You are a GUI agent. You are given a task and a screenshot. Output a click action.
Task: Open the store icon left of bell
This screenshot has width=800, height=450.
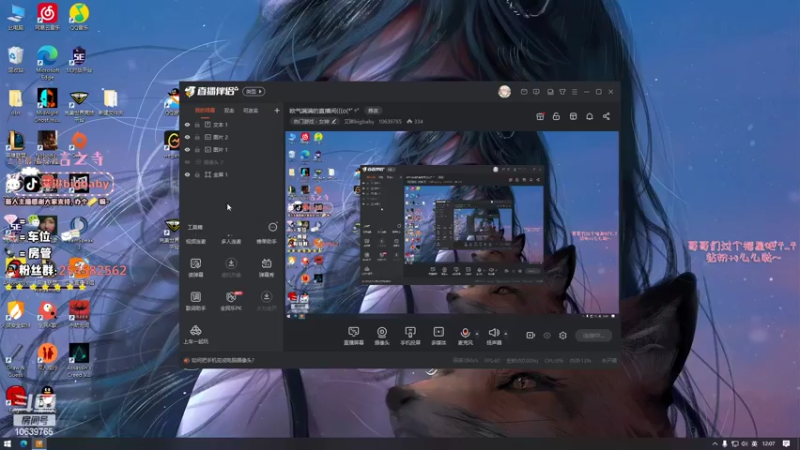(573, 116)
